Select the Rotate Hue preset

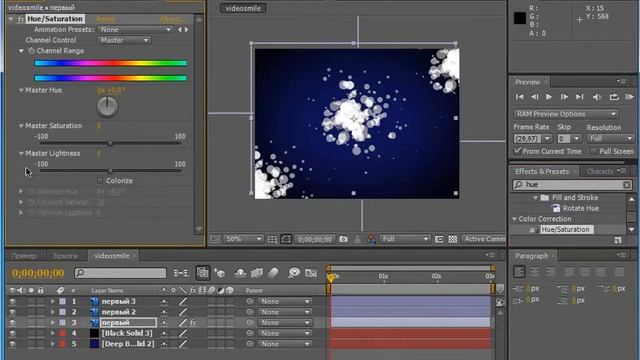pos(580,209)
